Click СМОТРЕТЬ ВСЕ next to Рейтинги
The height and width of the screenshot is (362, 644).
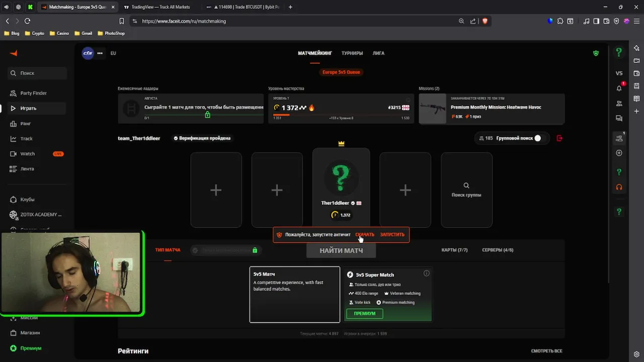[546, 351]
